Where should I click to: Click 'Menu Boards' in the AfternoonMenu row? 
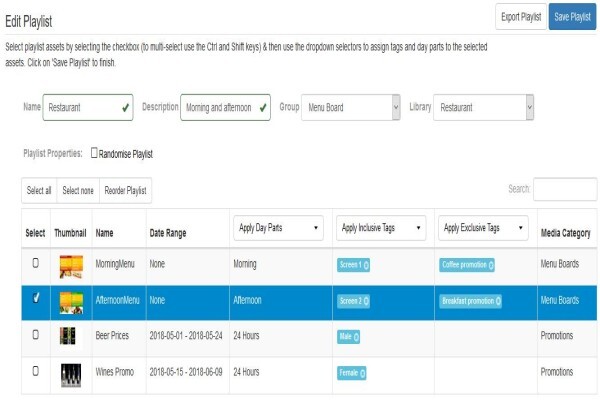tap(560, 300)
